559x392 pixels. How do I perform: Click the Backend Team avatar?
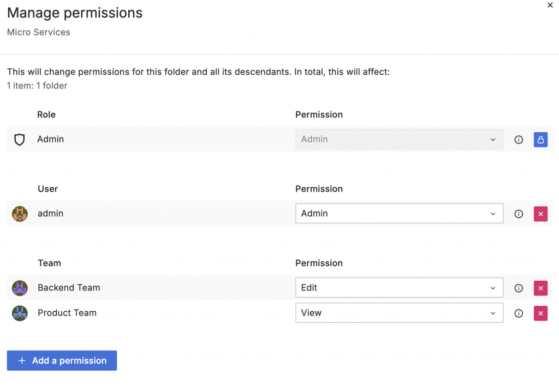(20, 288)
